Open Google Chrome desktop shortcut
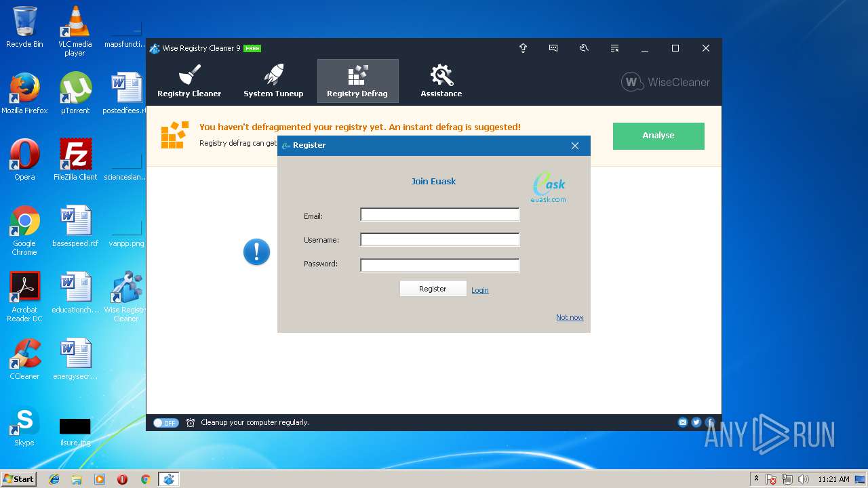 24,231
